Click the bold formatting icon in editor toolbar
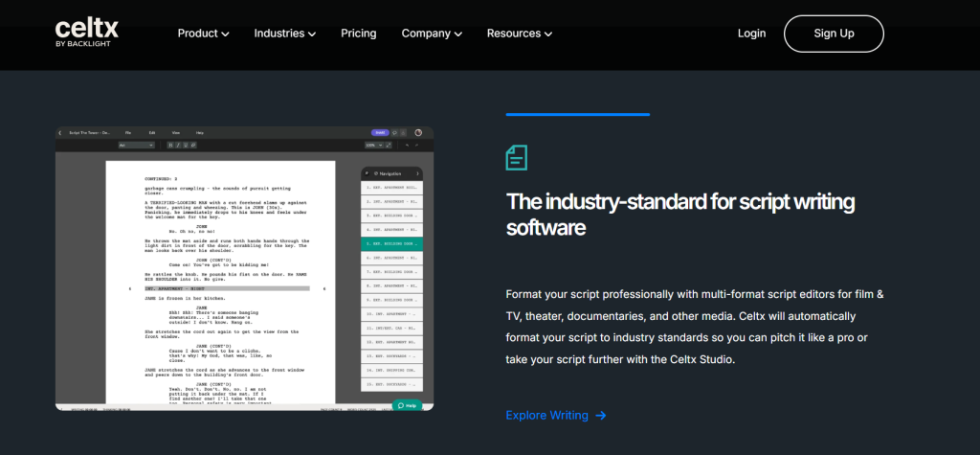980x455 pixels. click(169, 145)
